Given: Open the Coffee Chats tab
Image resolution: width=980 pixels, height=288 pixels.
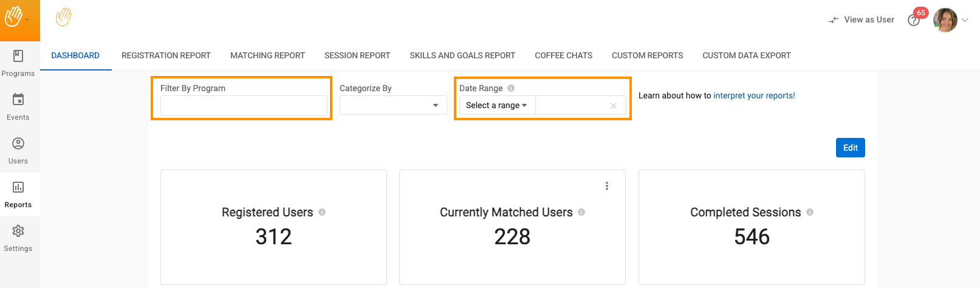Looking at the screenshot, I should [x=563, y=55].
